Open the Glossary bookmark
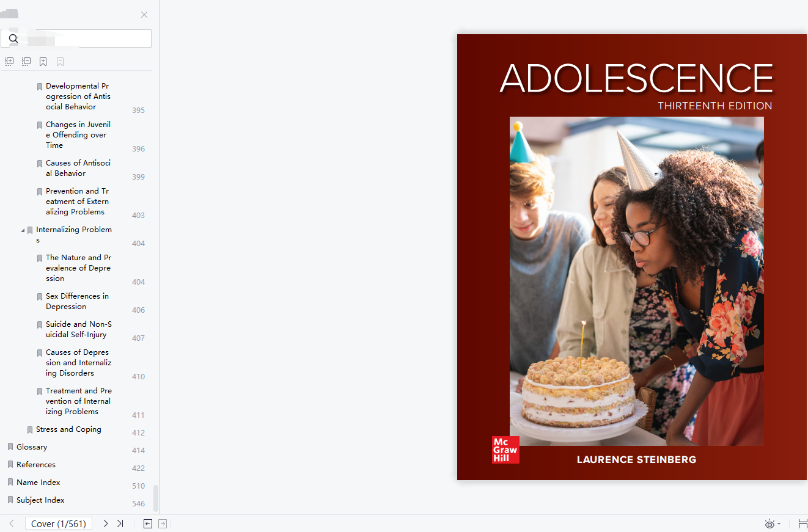808x532 pixels. (32, 447)
